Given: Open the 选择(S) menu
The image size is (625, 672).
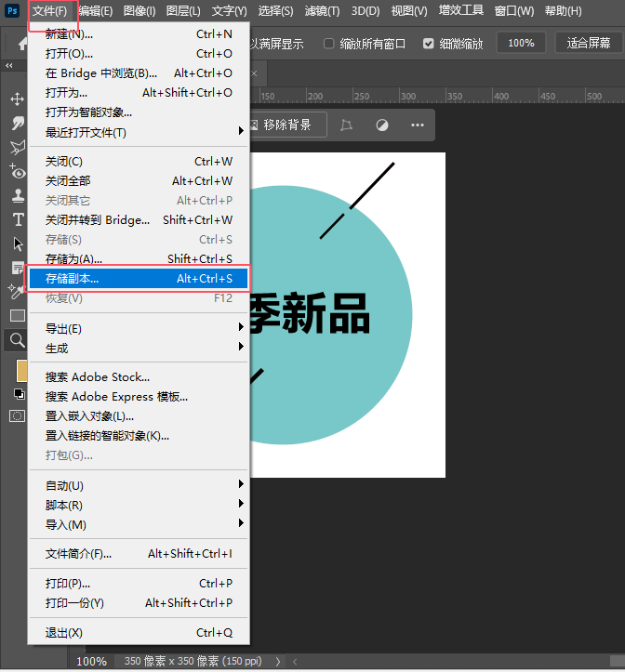Looking at the screenshot, I should pyautogui.click(x=275, y=11).
